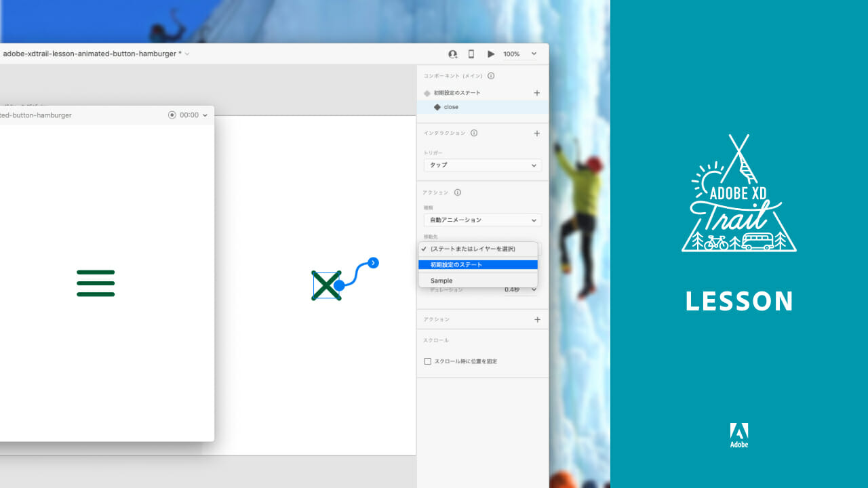Screen dimensions: 868x488
Task: Click the hamburger button in preview window
Action: click(x=96, y=283)
